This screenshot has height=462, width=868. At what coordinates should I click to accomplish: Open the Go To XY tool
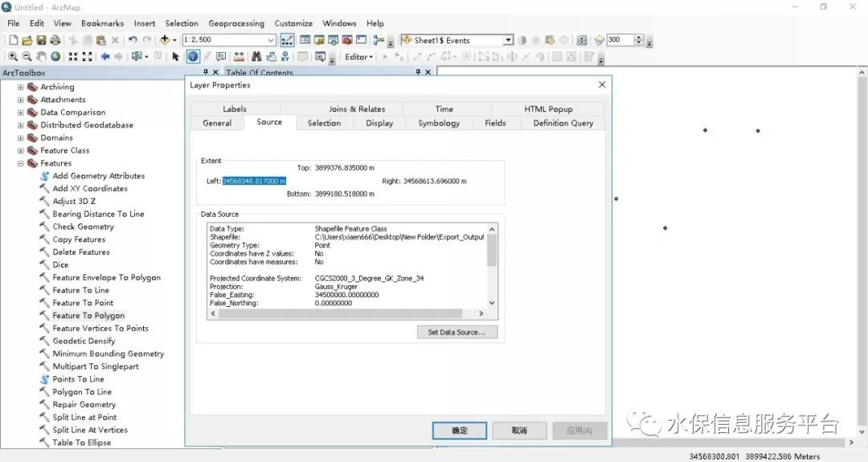(x=285, y=56)
